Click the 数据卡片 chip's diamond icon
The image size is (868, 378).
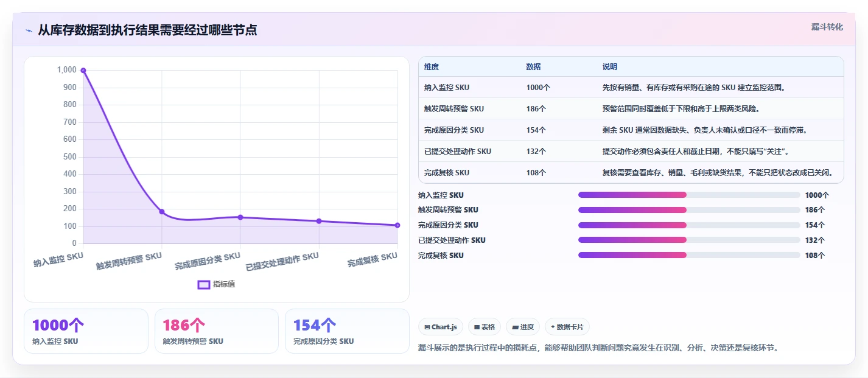click(x=553, y=327)
